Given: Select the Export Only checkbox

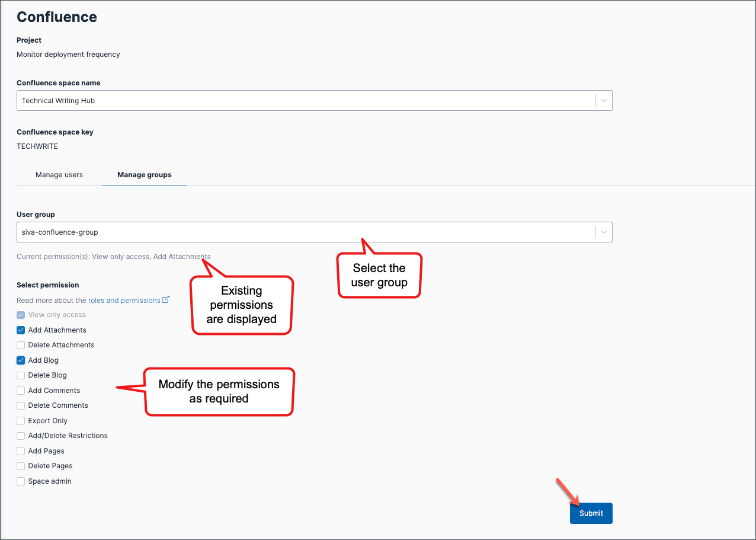Looking at the screenshot, I should click(21, 421).
